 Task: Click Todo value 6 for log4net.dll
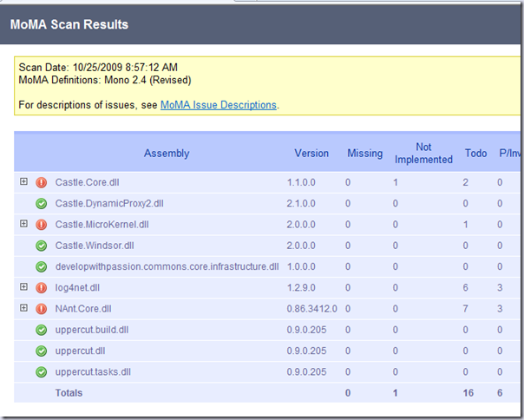coord(466,288)
